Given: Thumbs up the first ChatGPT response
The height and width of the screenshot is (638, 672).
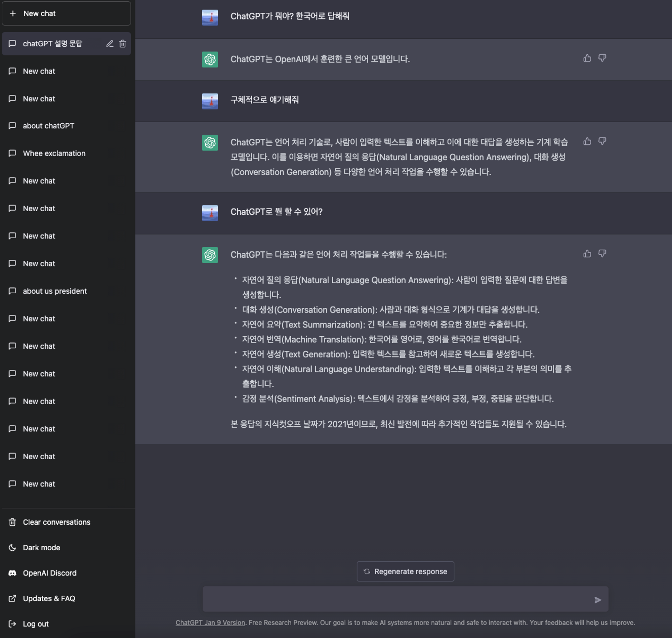Looking at the screenshot, I should click(x=587, y=58).
